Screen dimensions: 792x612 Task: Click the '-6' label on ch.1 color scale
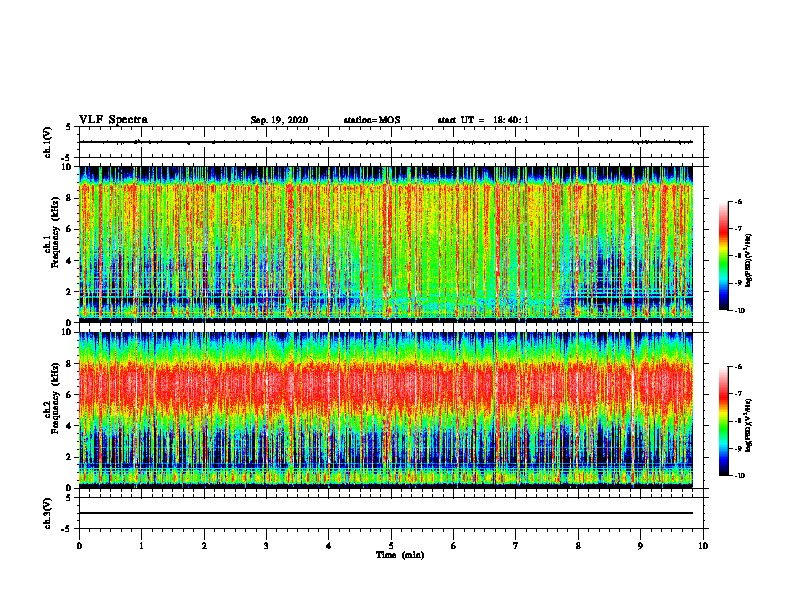pyautogui.click(x=738, y=201)
